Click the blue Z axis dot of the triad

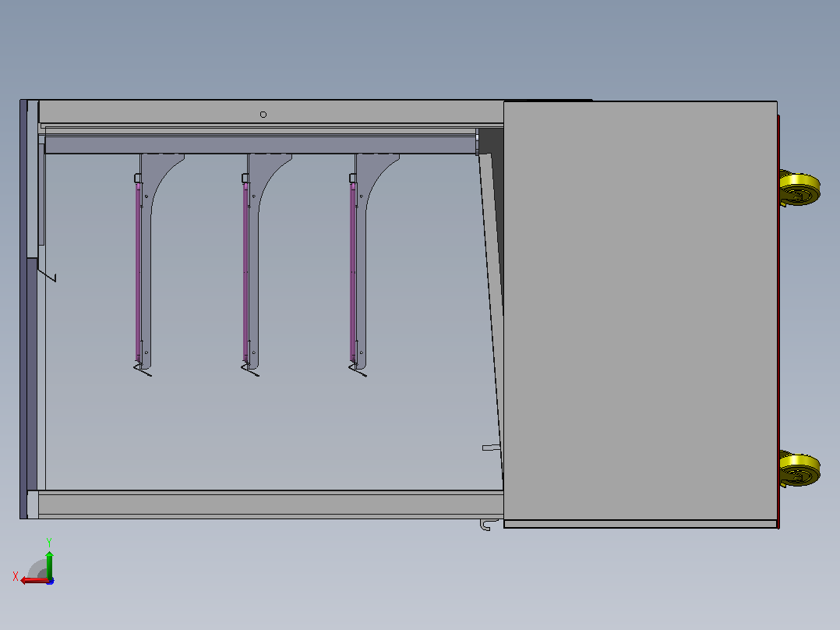point(51,581)
